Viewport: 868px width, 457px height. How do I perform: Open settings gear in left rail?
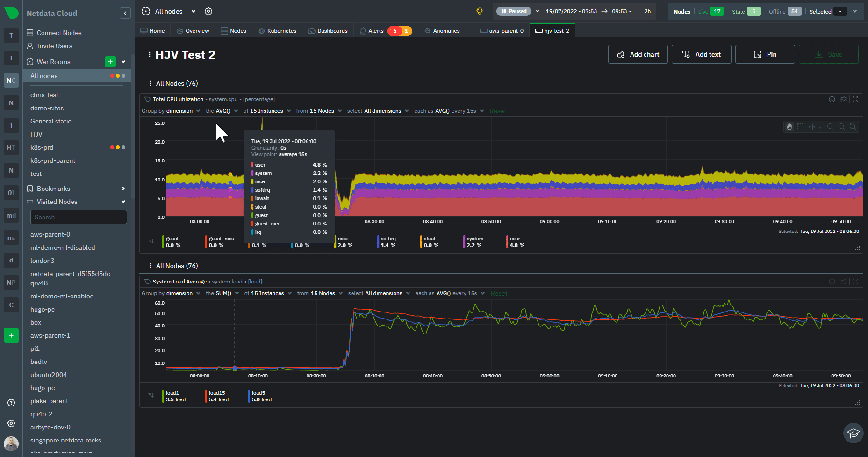11,423
